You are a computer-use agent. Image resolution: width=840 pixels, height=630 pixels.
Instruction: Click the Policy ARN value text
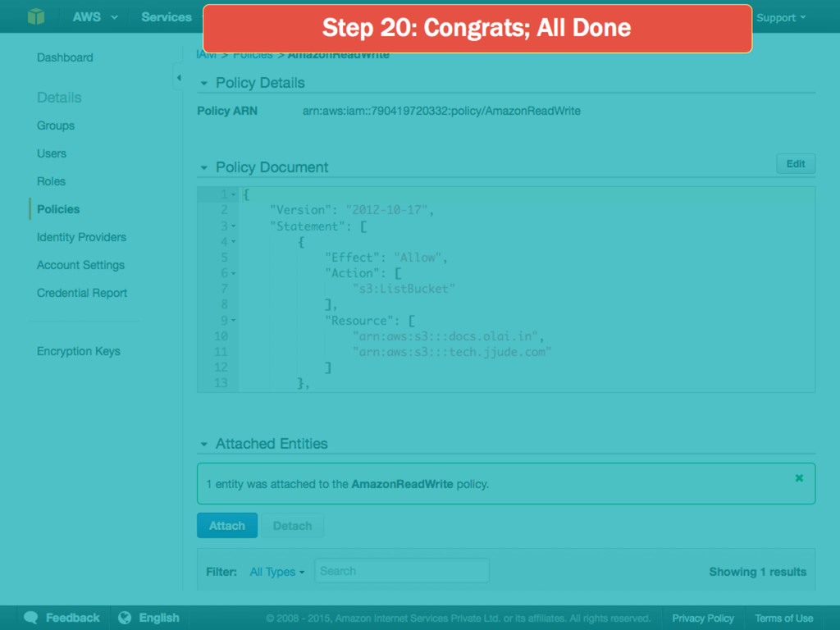point(441,111)
